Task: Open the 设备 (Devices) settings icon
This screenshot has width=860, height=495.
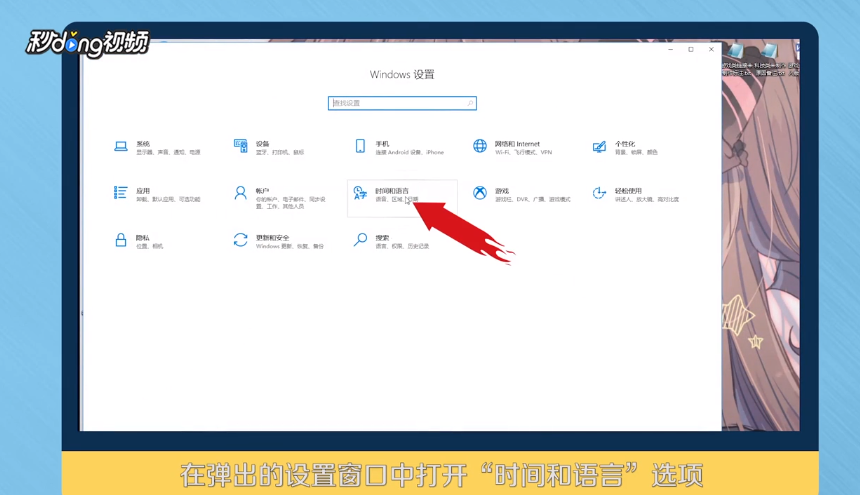Action: point(240,146)
